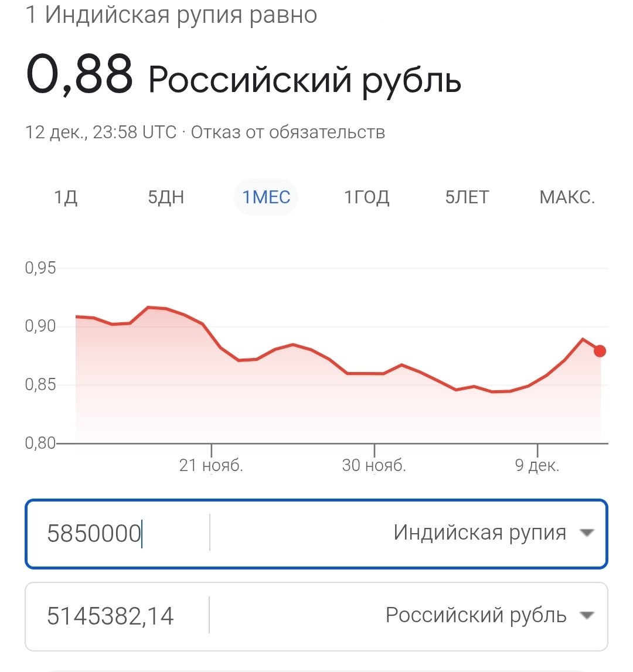Click the red endpoint marker on the chart

[599, 352]
